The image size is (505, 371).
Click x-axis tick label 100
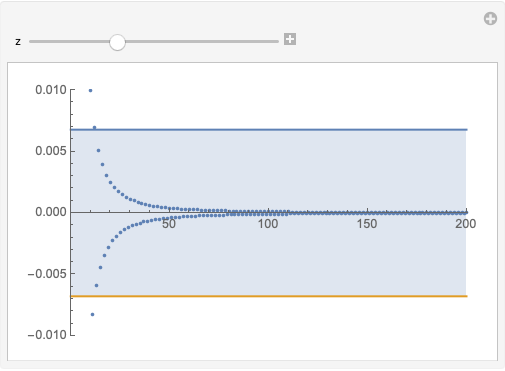tap(268, 224)
